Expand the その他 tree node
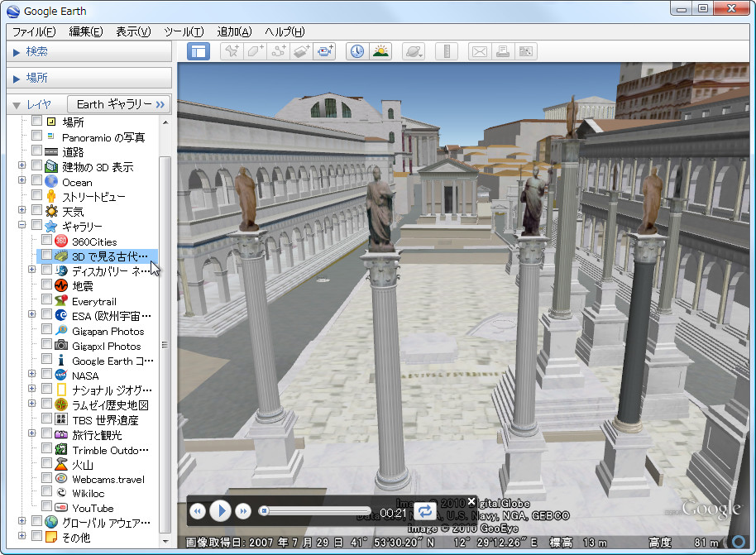756x555 pixels. [22, 535]
